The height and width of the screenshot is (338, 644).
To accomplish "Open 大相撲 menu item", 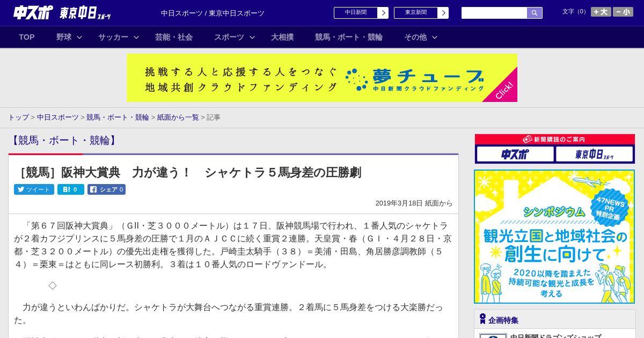I will point(282,37).
